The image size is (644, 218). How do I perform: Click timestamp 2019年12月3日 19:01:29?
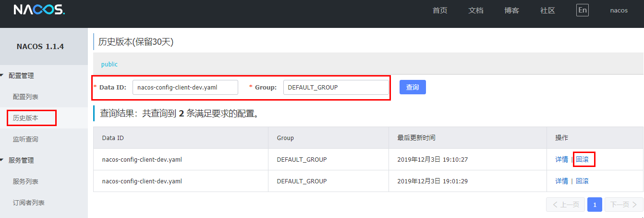pyautogui.click(x=433, y=181)
